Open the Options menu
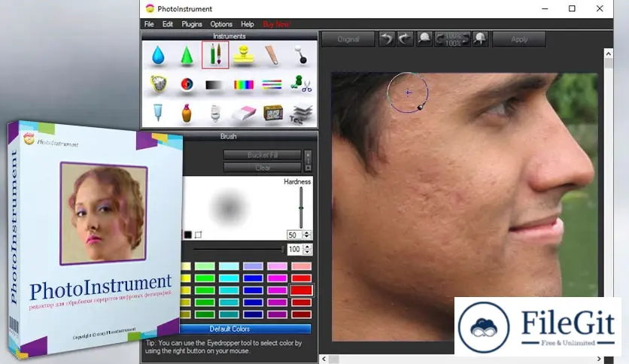Image resolution: width=629 pixels, height=364 pixels. coord(221,24)
